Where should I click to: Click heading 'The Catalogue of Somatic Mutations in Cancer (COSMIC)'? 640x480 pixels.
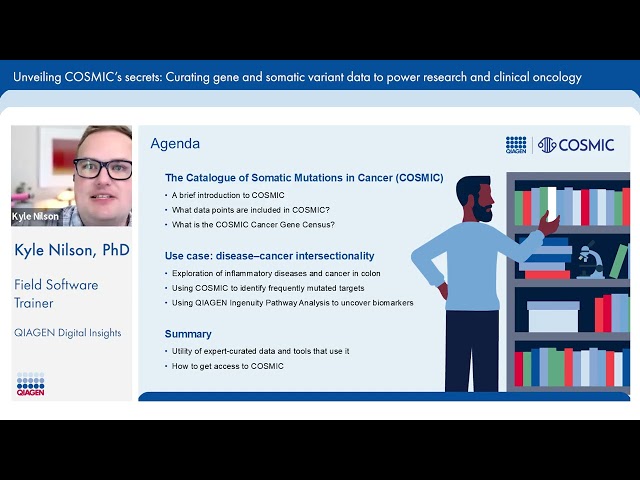[x=304, y=178]
